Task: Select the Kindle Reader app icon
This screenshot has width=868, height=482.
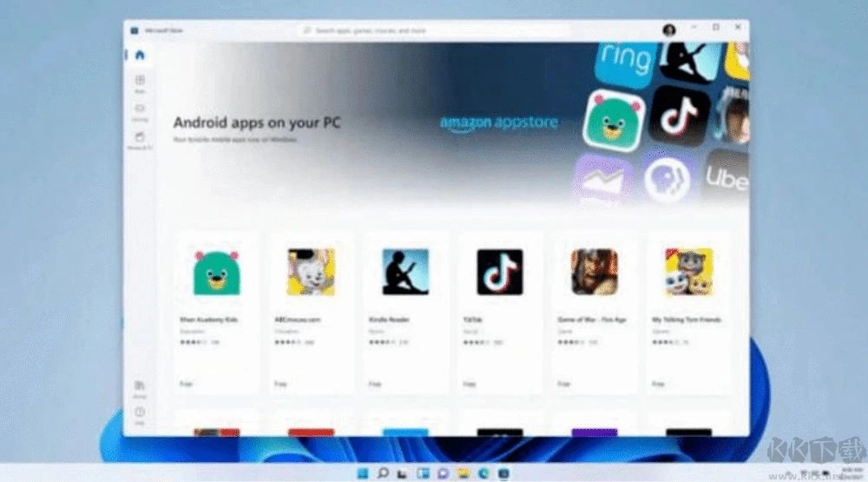Action: click(405, 272)
